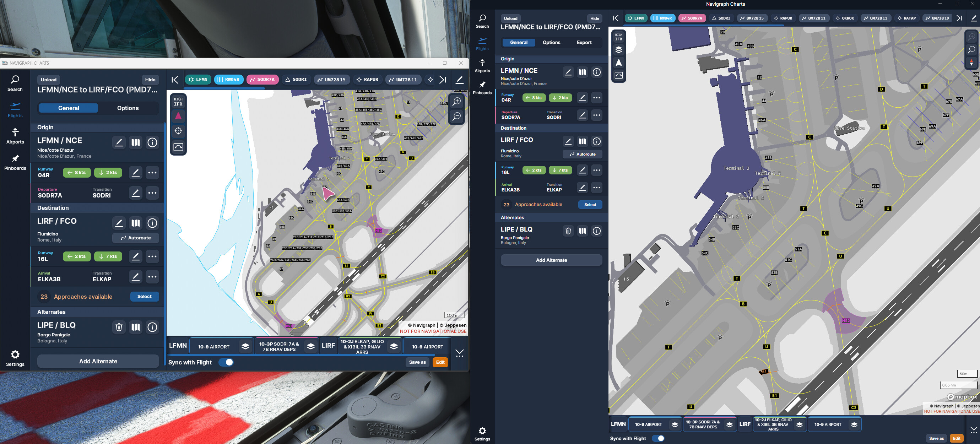Open charts for LFMN / NCE in the right panel
This screenshot has height=444, width=980.
point(582,72)
